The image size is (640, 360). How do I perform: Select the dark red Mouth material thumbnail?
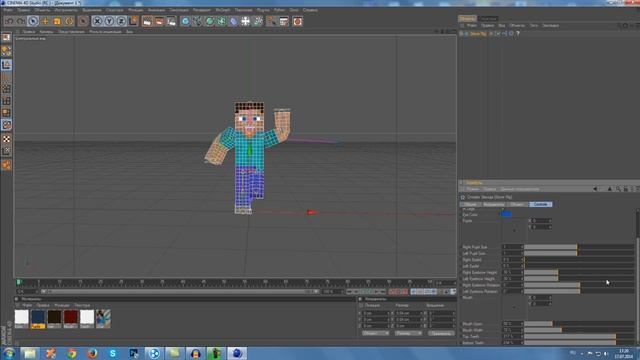click(x=71, y=318)
